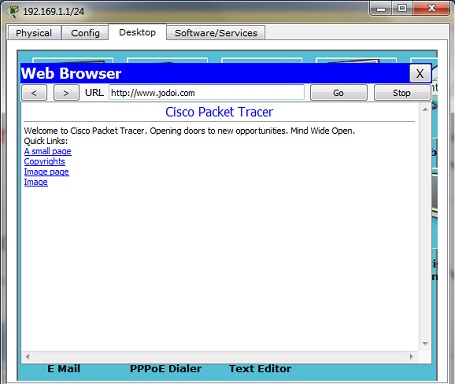This screenshot has width=455, height=384.
Task: Click the Go button
Action: point(339,93)
